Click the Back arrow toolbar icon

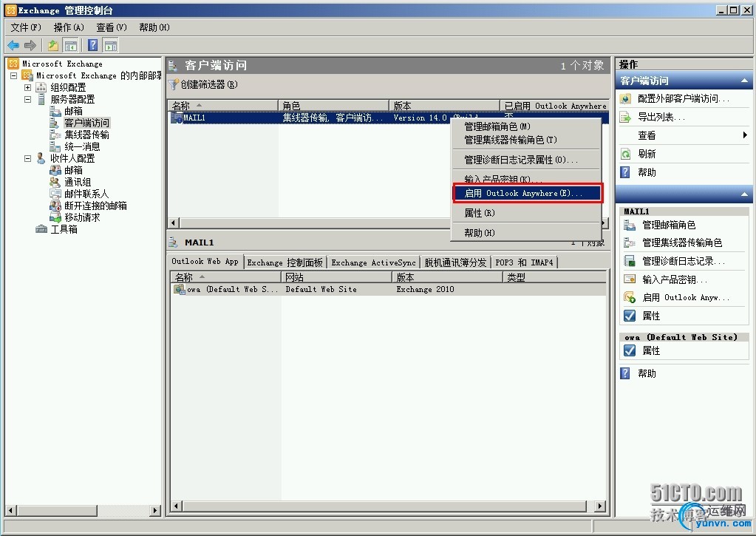click(x=13, y=45)
